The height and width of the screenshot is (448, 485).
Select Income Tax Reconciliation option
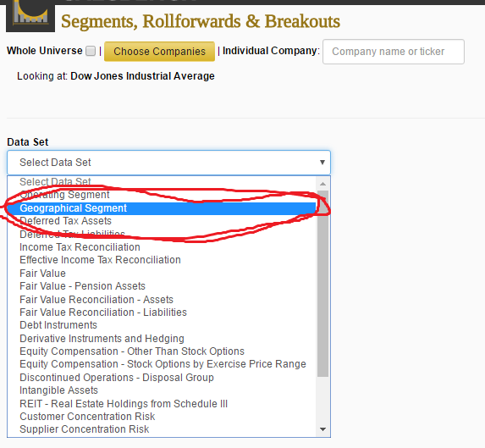(162, 247)
